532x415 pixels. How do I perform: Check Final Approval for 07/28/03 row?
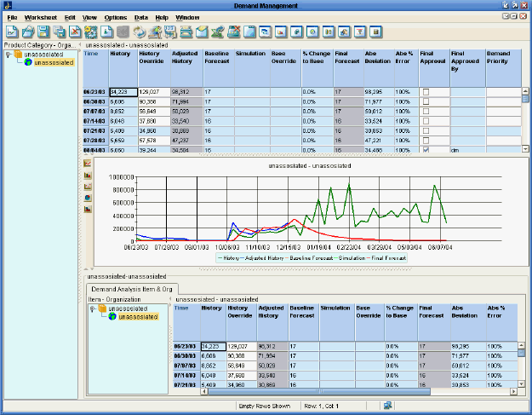click(x=426, y=141)
